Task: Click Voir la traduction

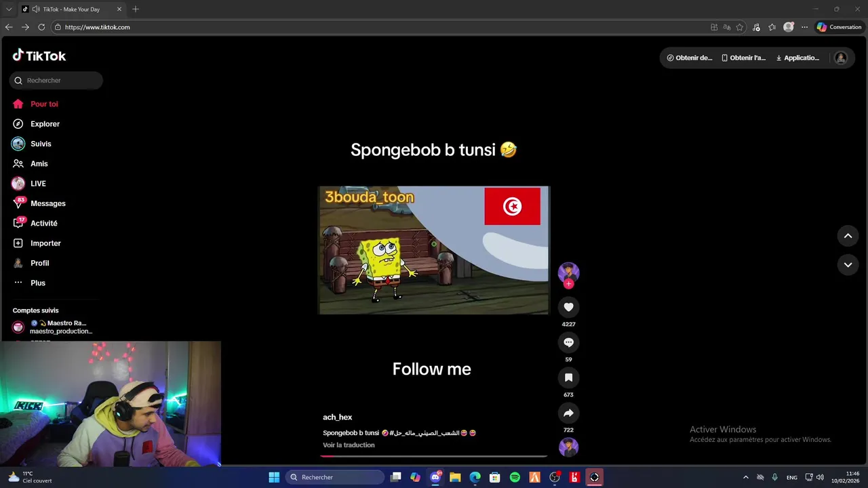Action: tap(349, 445)
